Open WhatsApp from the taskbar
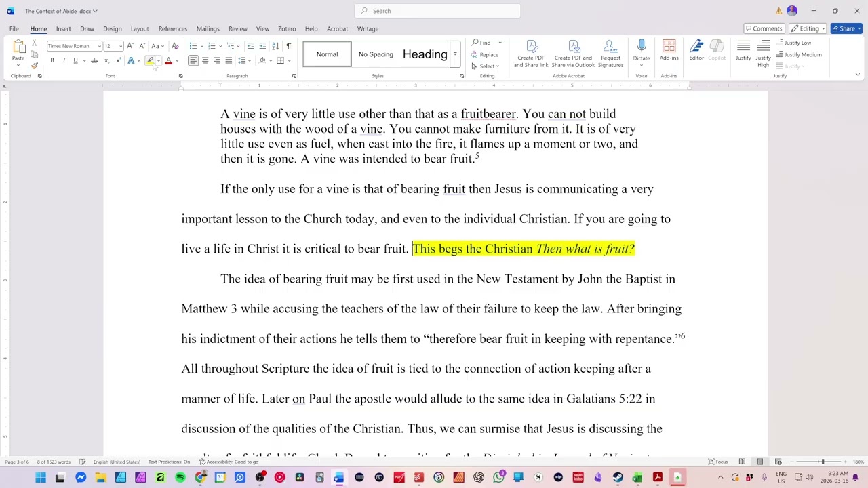 point(498,478)
